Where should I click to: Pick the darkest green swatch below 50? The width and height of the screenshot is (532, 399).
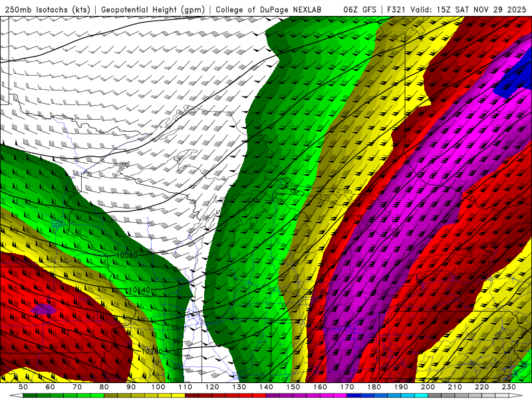30,396
